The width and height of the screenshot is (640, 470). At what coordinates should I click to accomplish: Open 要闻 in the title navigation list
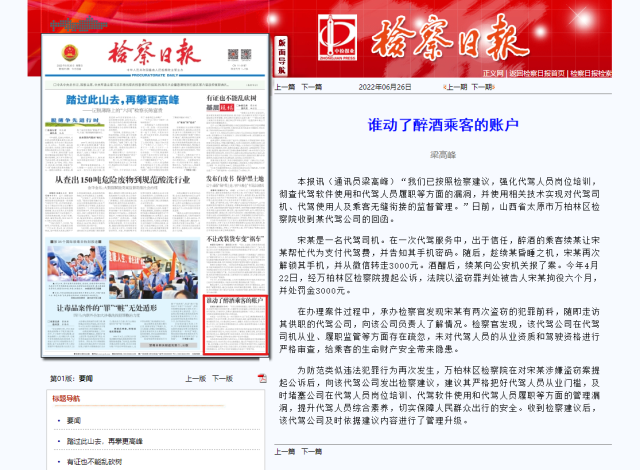pyautogui.click(x=74, y=421)
